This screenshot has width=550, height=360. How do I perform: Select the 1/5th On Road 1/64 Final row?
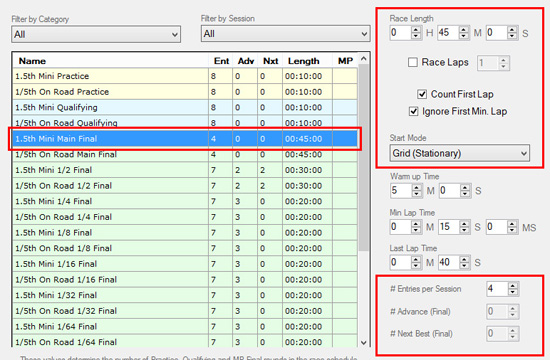click(185, 342)
